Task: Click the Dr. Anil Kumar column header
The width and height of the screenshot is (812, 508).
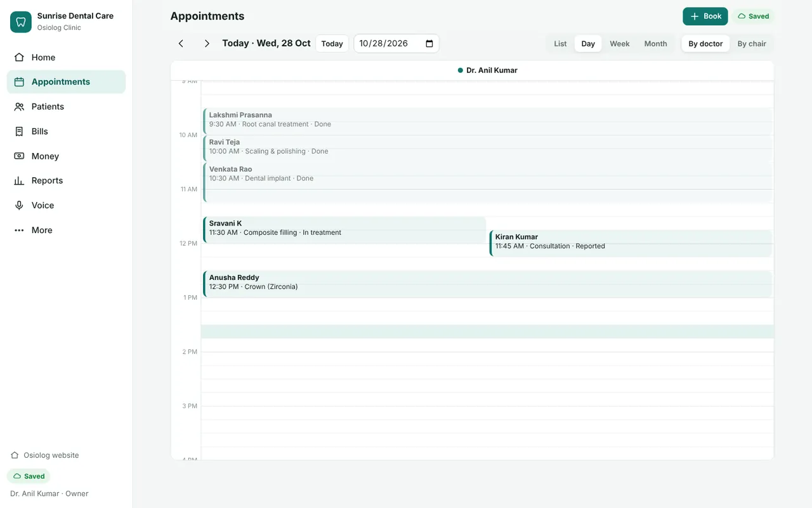Action: [487, 70]
